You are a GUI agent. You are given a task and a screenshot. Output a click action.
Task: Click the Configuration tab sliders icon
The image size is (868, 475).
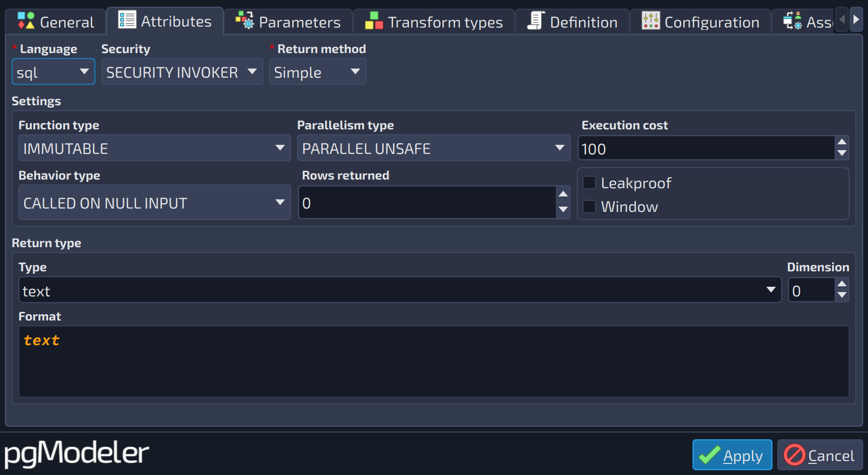click(x=651, y=21)
